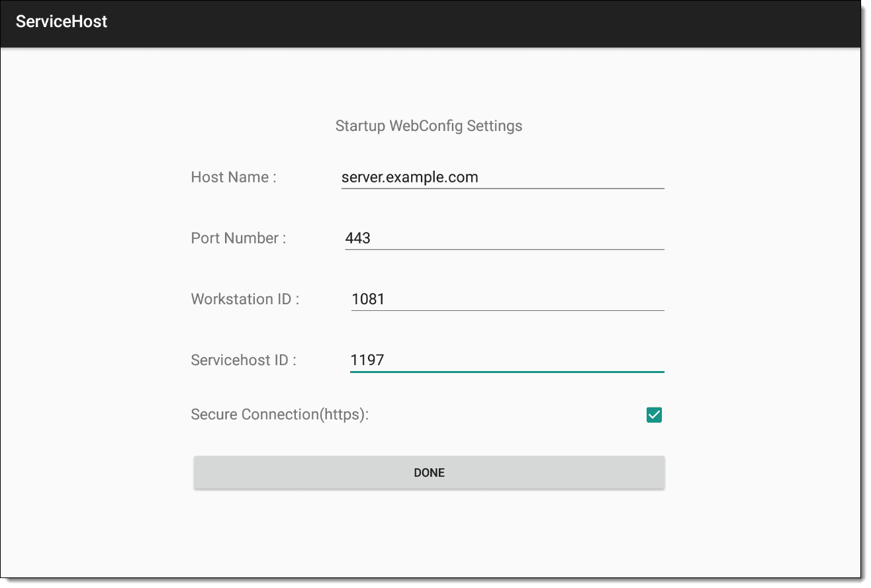Click the Servicehost ID label
The image size is (871, 588).
point(244,360)
